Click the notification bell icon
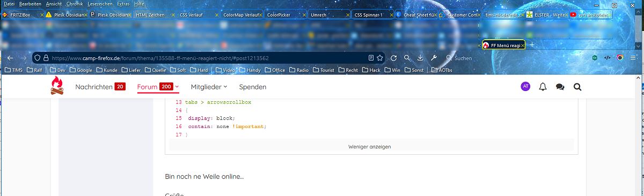The width and height of the screenshot is (644, 196). 543,87
